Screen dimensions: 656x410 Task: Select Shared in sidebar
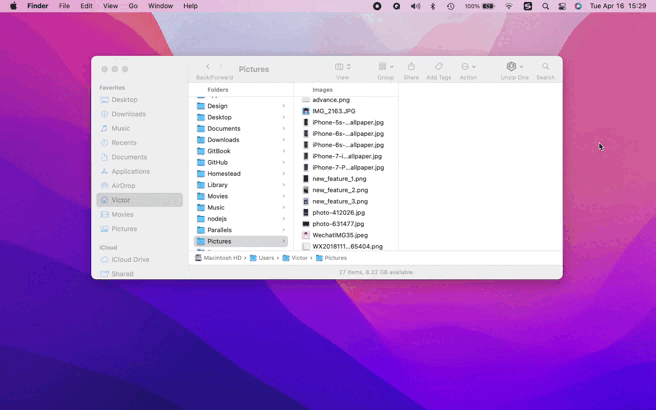point(139,274)
